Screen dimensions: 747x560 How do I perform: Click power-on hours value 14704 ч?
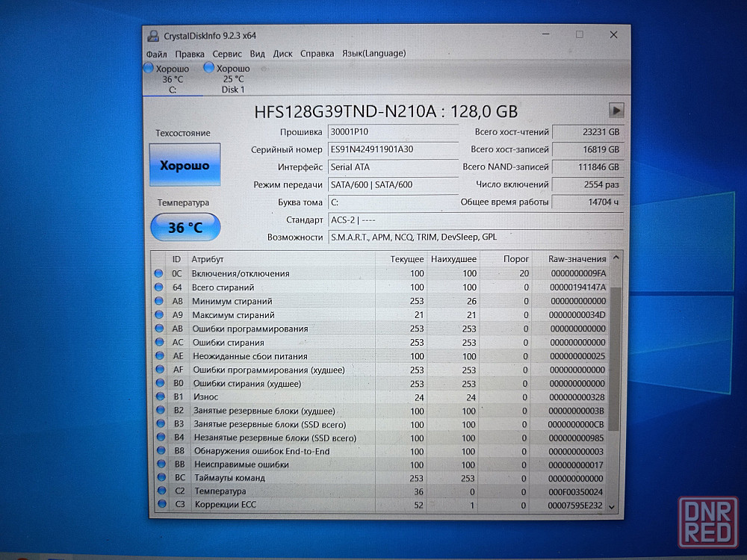[587, 202]
